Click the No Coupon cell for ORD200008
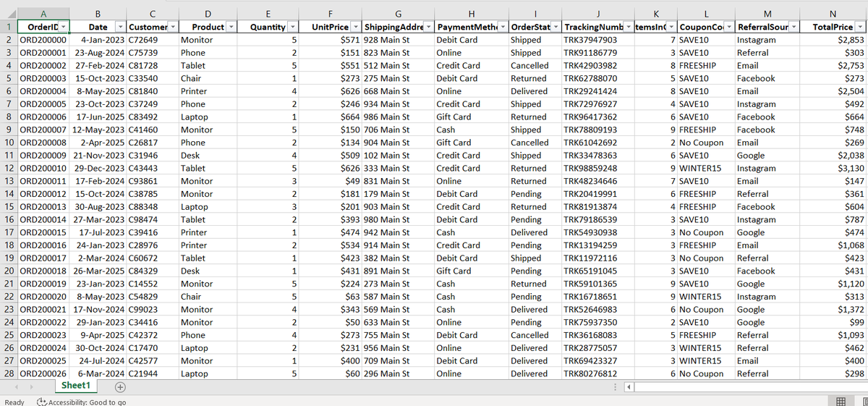The width and height of the screenshot is (868, 406). [x=706, y=143]
